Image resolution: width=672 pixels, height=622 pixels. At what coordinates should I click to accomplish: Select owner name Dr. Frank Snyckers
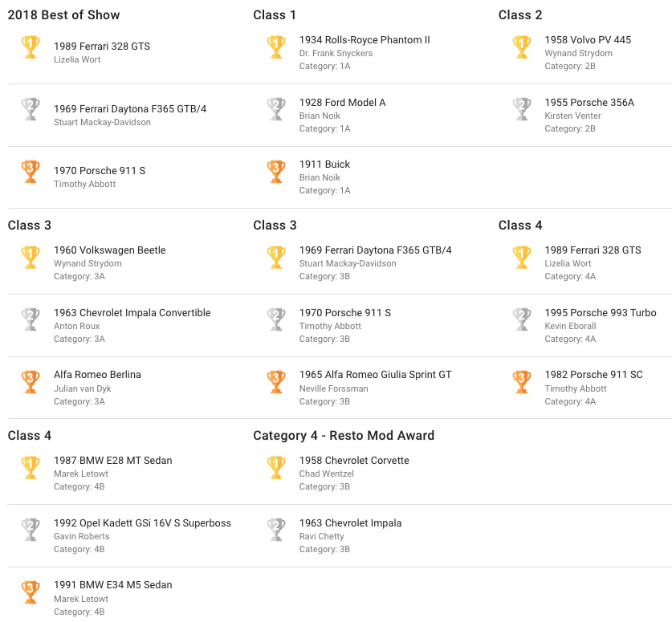point(336,53)
